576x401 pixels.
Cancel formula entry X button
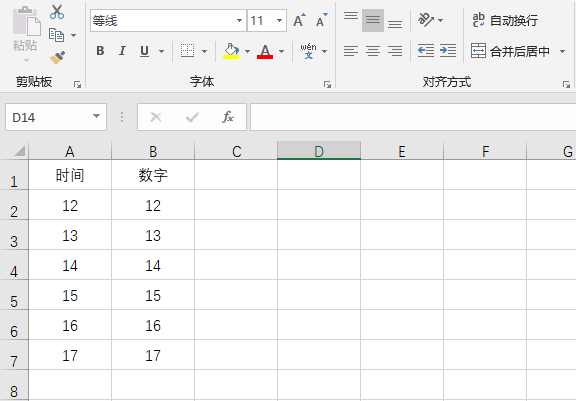[x=156, y=117]
